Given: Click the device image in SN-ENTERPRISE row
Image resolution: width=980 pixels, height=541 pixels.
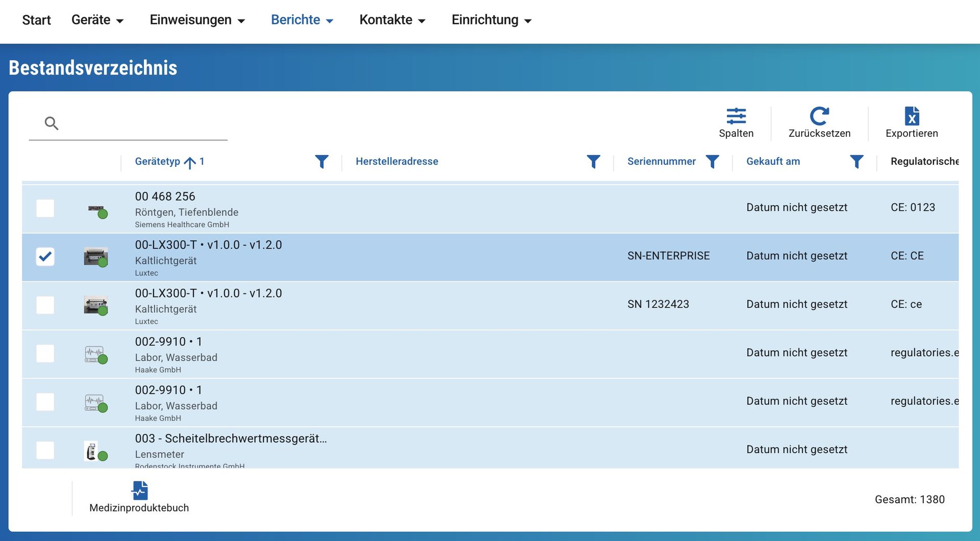Looking at the screenshot, I should [96, 257].
